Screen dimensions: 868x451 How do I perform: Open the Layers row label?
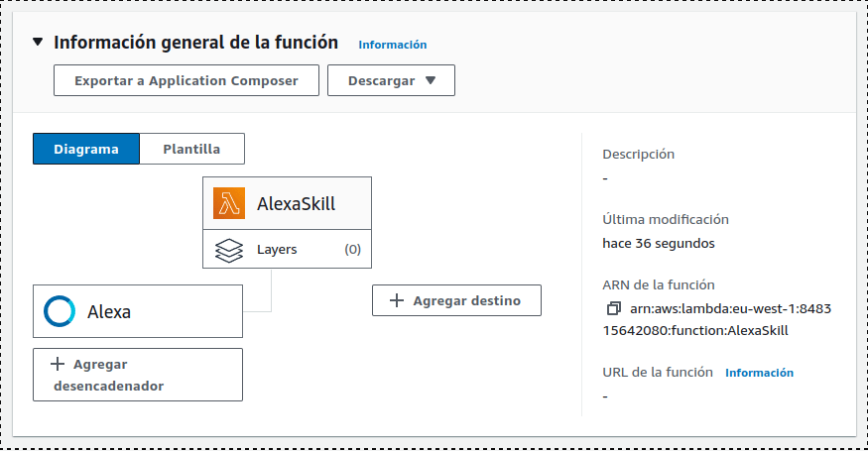[x=277, y=250]
